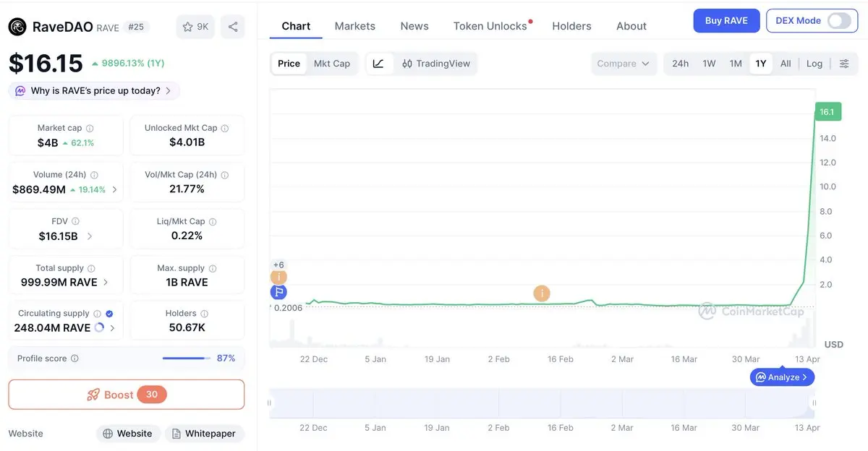Click the blue flag marker on chart
This screenshot has height=451, width=868.
click(278, 292)
